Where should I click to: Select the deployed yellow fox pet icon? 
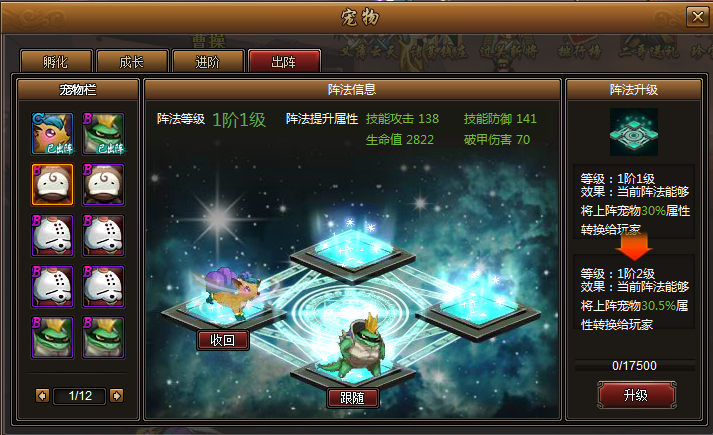tap(52, 134)
